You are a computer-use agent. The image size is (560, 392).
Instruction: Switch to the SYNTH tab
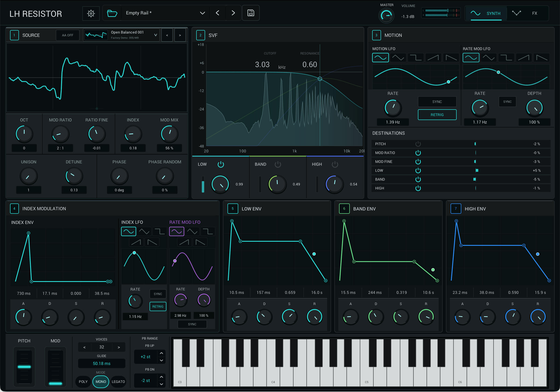point(486,13)
